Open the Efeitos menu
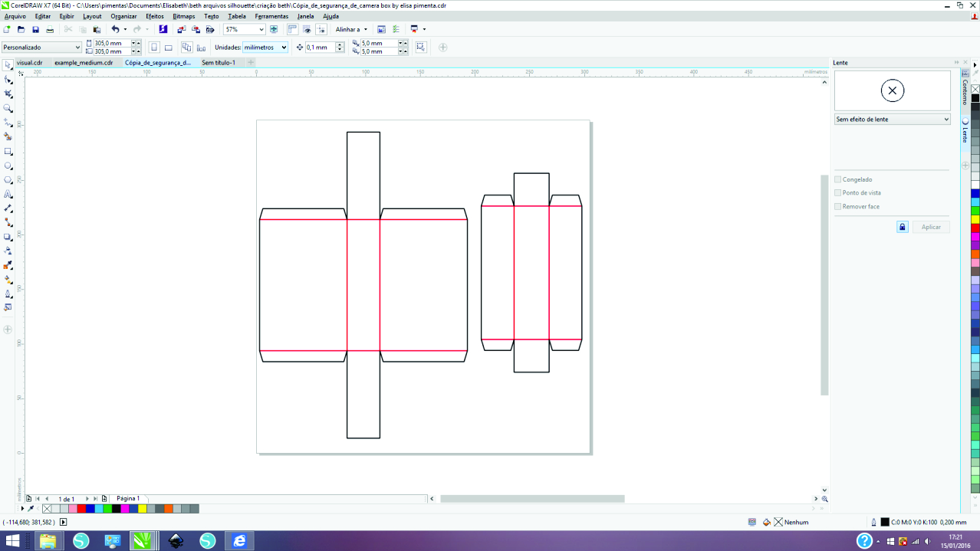Viewport: 980px width, 551px height. [x=155, y=16]
